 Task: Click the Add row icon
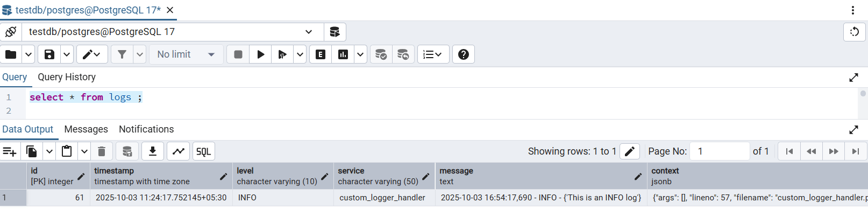10,151
